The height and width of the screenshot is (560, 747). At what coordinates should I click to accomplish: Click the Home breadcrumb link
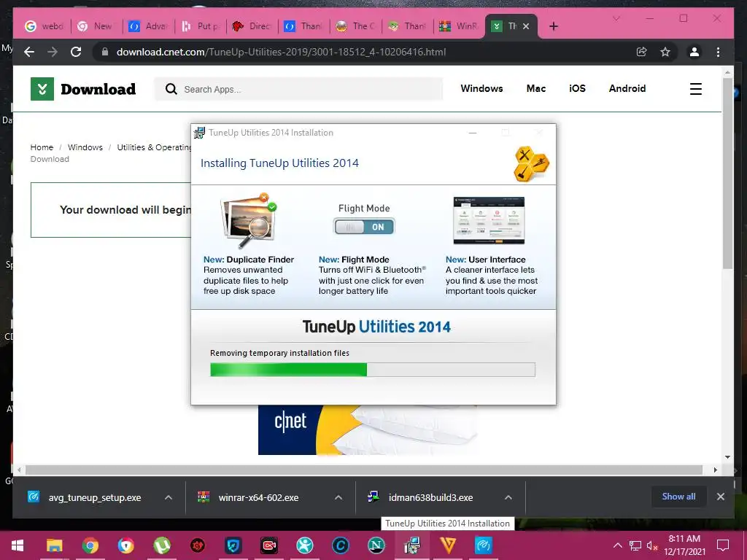point(42,147)
